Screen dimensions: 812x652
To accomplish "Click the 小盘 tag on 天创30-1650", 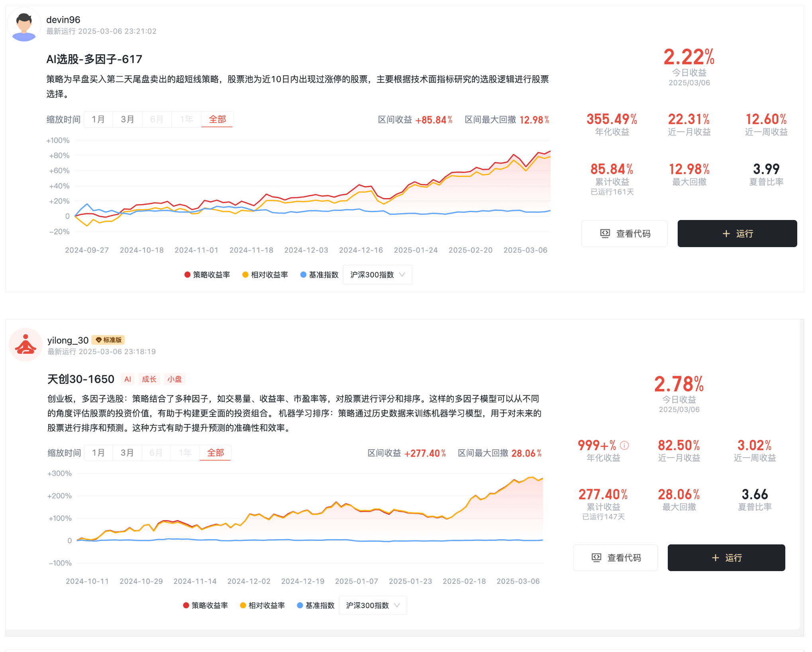I will coord(175,379).
